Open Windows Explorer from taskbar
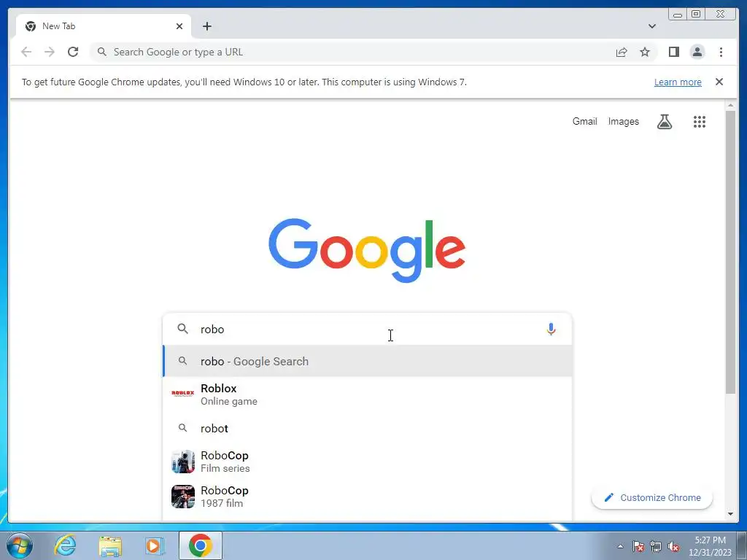 110,545
